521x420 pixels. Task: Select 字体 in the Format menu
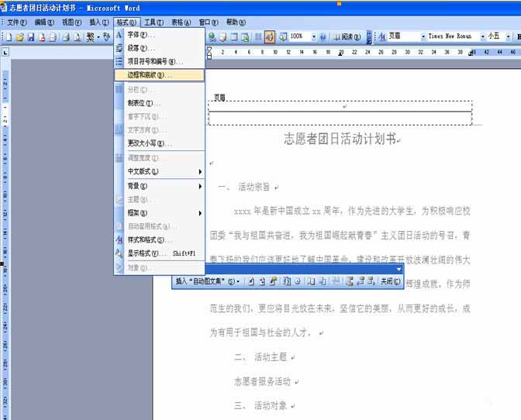click(160, 35)
